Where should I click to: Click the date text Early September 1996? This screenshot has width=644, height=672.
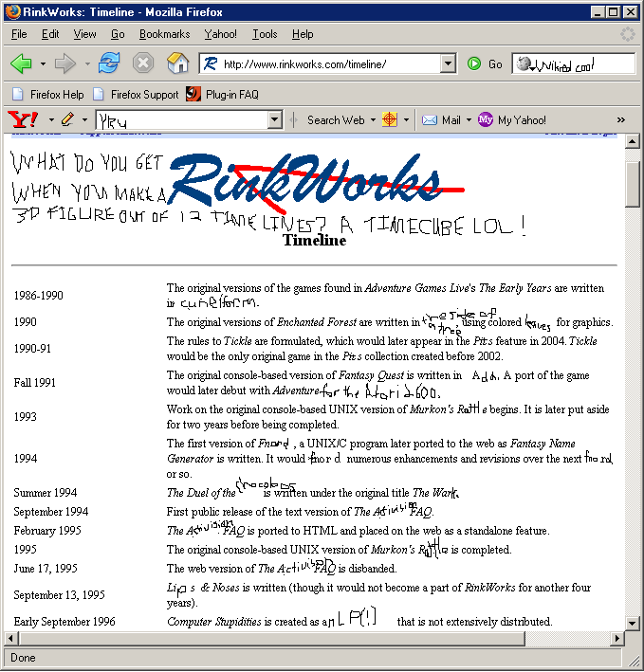click(x=64, y=622)
